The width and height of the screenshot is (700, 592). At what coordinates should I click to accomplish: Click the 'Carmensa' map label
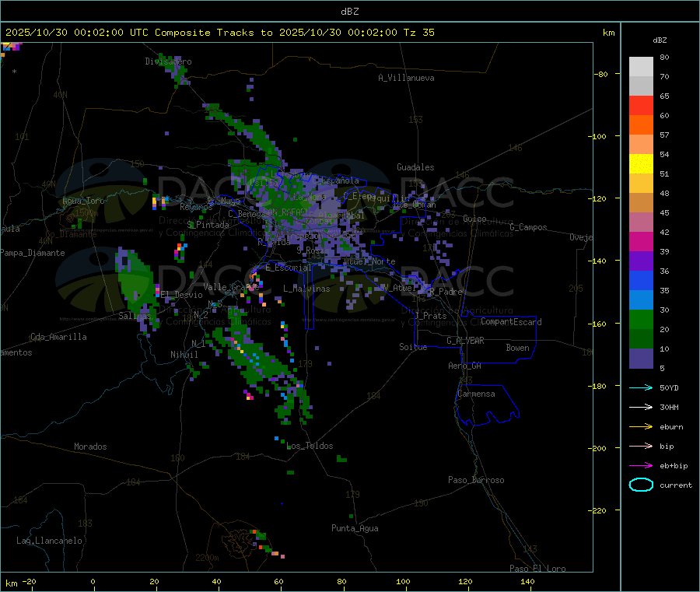coord(476,394)
